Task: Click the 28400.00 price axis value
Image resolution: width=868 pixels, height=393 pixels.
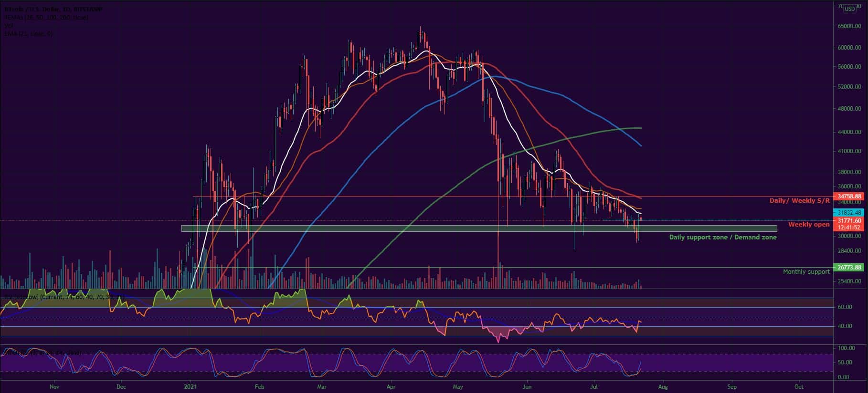Action: (x=849, y=250)
